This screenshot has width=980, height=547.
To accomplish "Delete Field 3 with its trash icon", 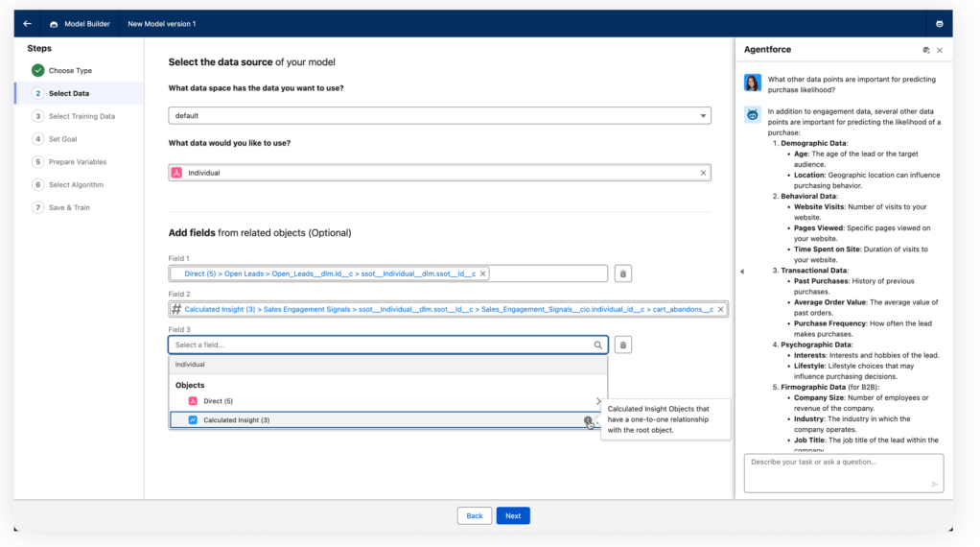I will tap(622, 345).
